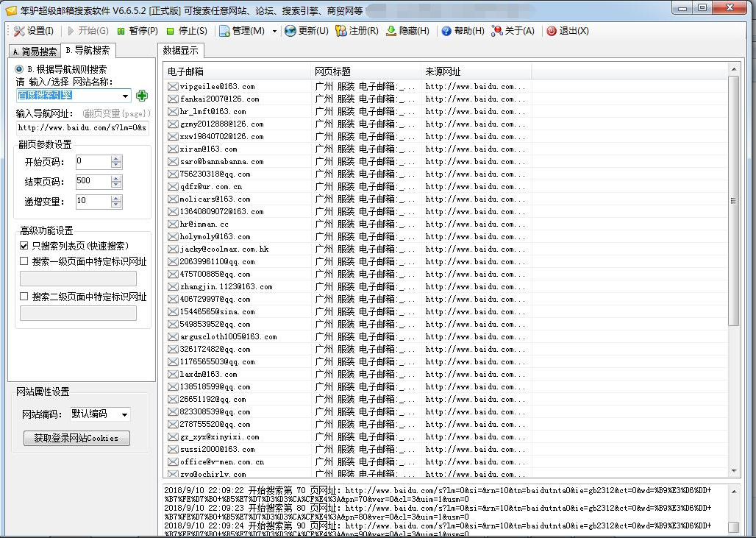Open the 管理(M) manage tool
Image resolution: width=756 pixels, height=538 pixels.
242,31
